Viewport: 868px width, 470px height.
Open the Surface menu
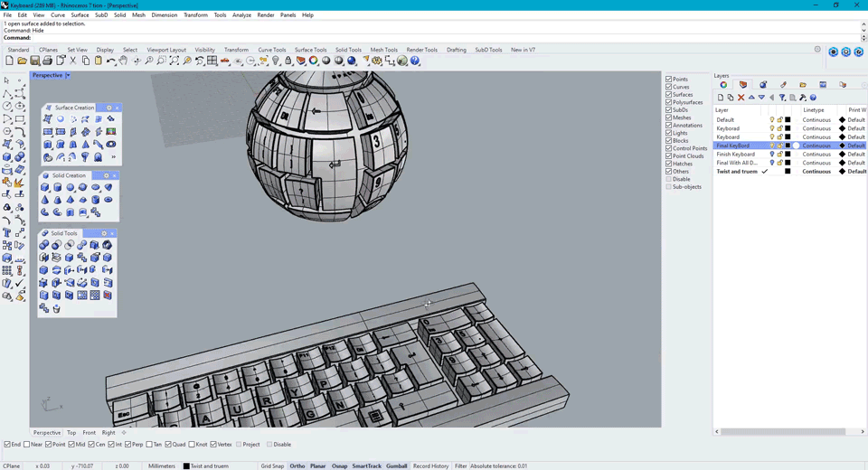(x=80, y=15)
